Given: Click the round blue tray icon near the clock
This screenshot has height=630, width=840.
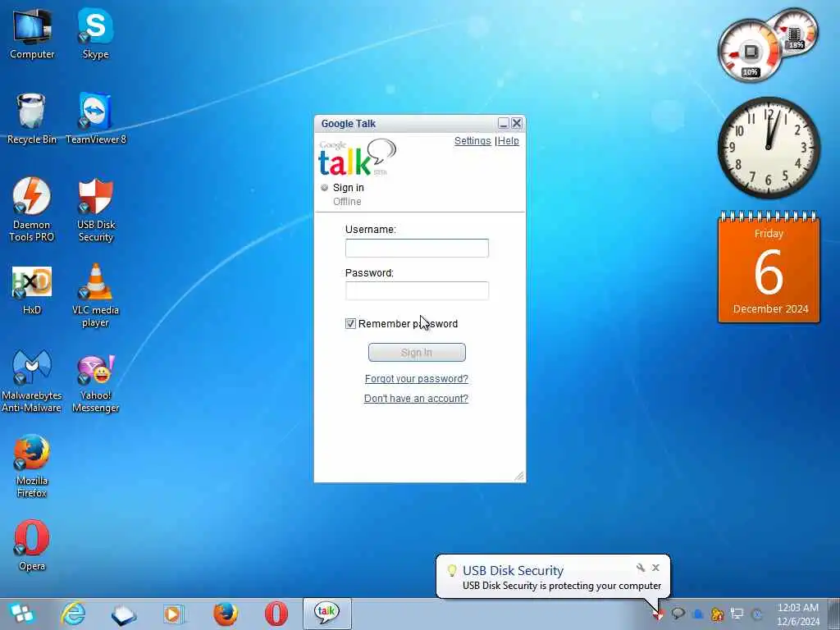Looking at the screenshot, I should (x=757, y=614).
